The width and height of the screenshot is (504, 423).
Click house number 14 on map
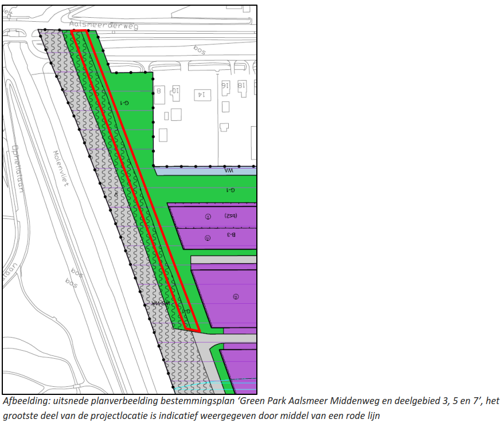pyautogui.click(x=201, y=93)
